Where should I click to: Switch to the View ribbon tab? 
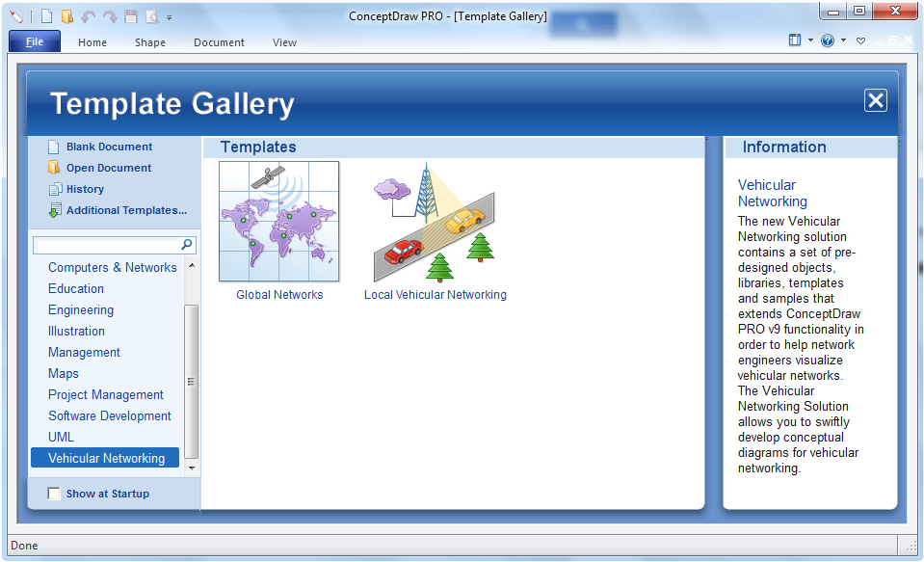(x=284, y=42)
